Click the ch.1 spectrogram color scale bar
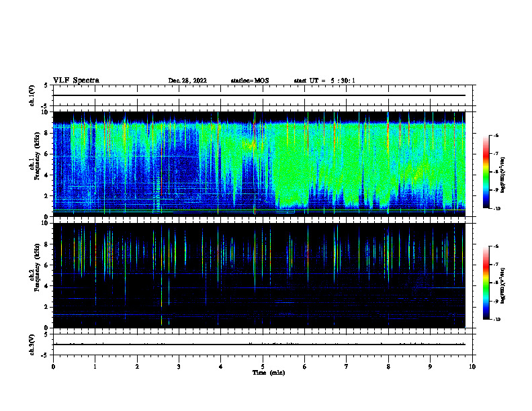 486,172
